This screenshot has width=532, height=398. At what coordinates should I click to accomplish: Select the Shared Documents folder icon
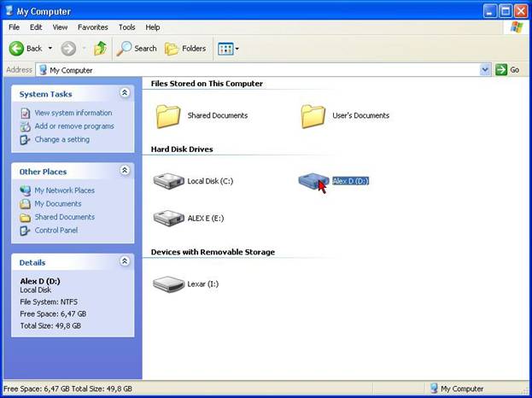(x=168, y=116)
